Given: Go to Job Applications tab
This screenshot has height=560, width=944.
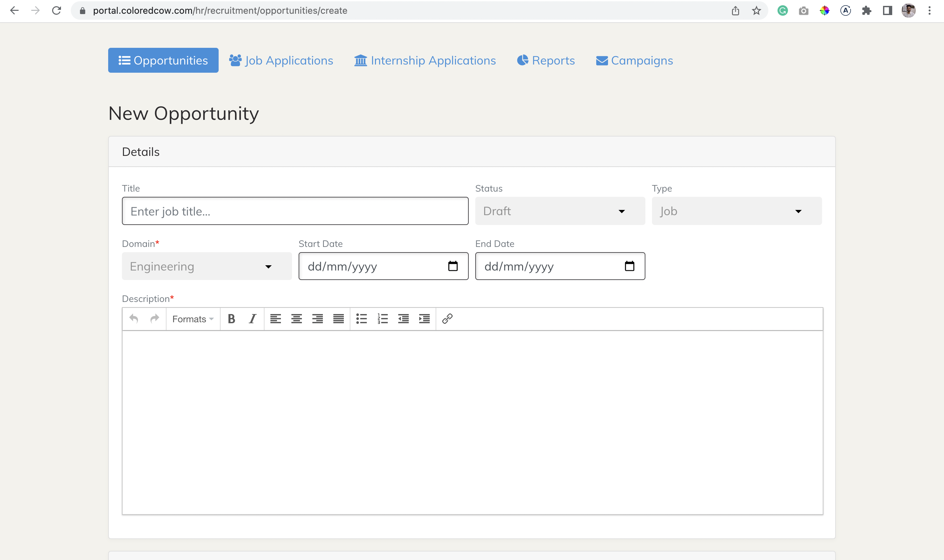Looking at the screenshot, I should click(281, 60).
